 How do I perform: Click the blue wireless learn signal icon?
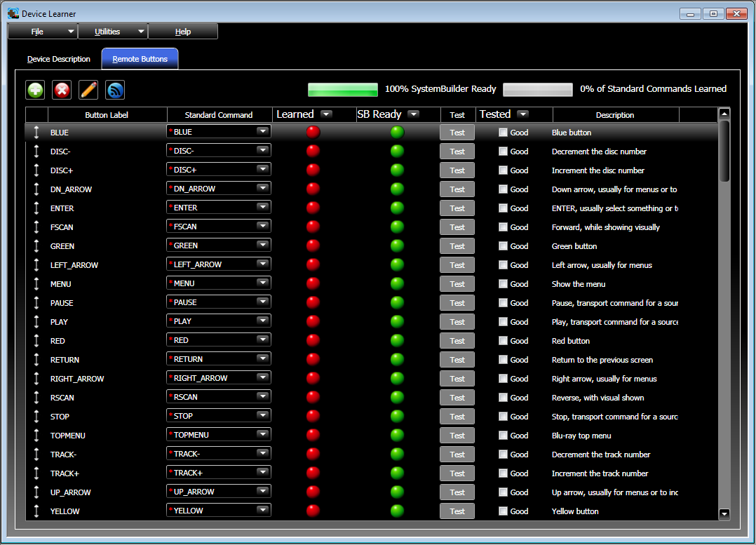115,90
